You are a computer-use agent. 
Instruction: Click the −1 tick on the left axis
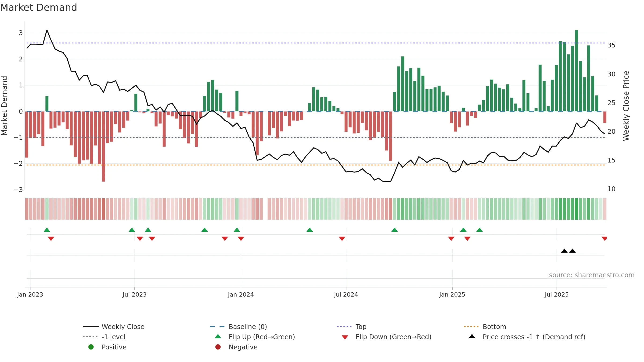point(18,137)
